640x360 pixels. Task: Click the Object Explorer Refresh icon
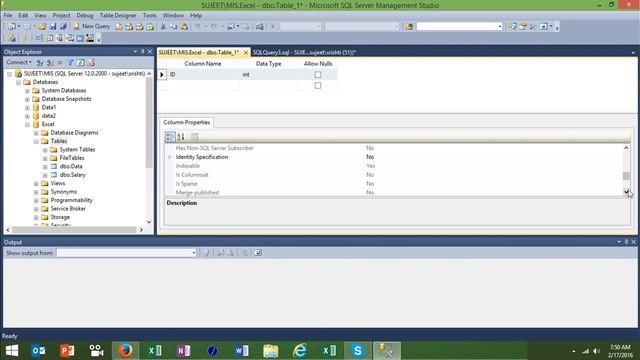80,62
